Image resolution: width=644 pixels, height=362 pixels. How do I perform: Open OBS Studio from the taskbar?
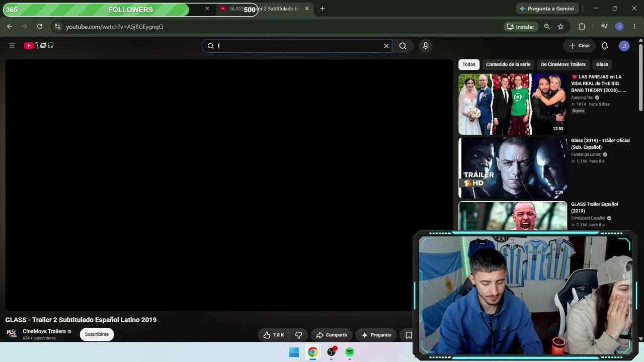pos(332,352)
